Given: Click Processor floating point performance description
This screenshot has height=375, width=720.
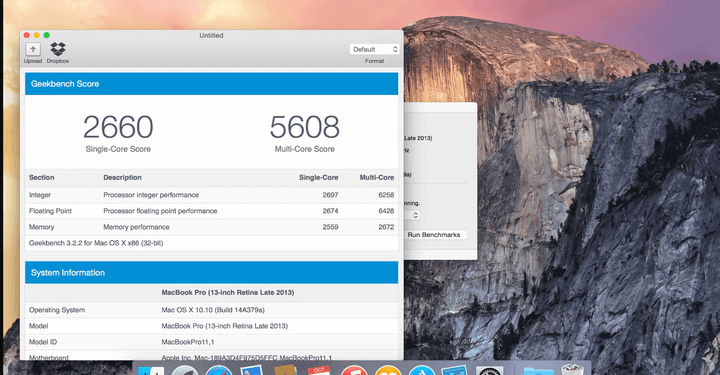Looking at the screenshot, I should 160,211.
